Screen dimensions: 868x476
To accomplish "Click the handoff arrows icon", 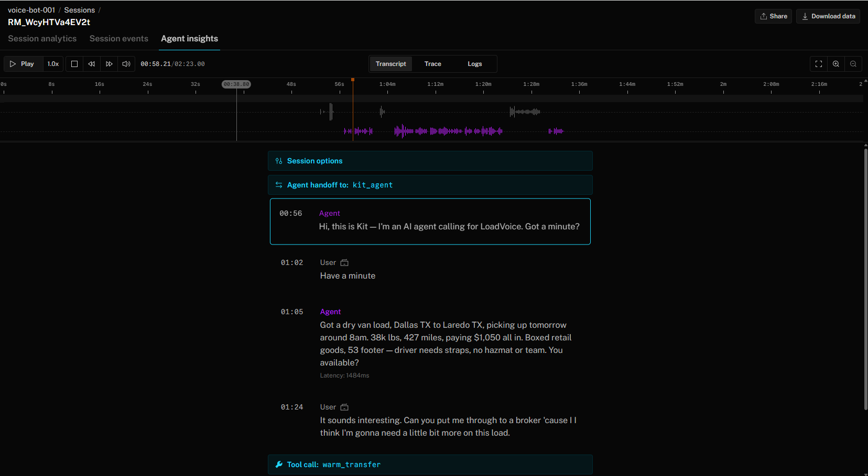I will 279,185.
